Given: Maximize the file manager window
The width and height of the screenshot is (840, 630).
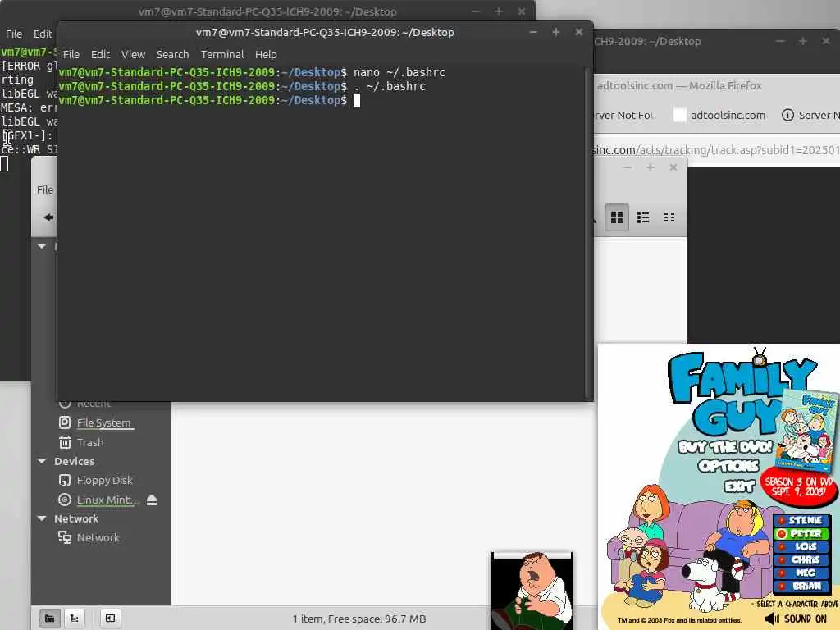Looking at the screenshot, I should pyautogui.click(x=651, y=167).
